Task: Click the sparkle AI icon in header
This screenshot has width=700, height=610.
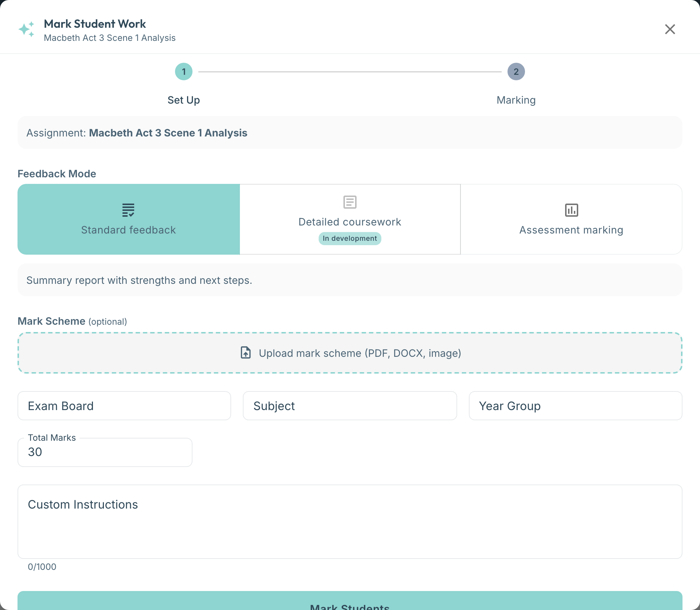Action: pos(27,29)
